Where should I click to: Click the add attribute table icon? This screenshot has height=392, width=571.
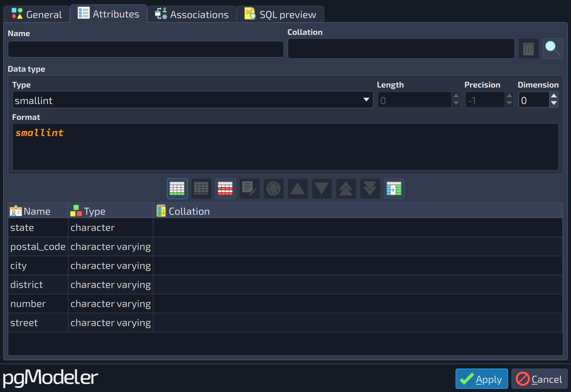[x=177, y=189]
